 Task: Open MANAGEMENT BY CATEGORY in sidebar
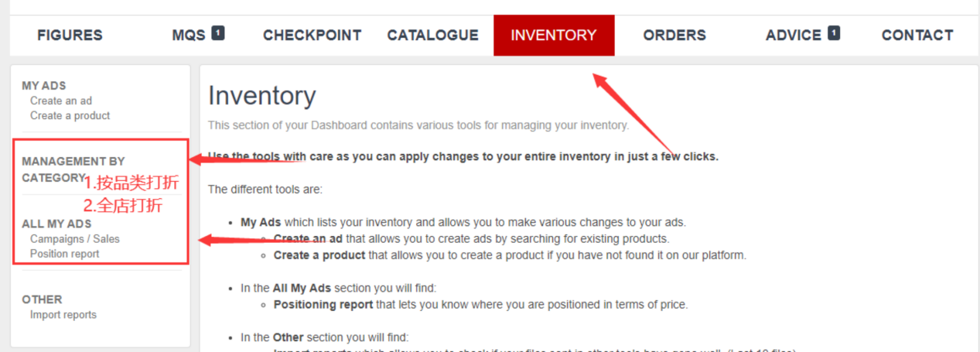click(73, 162)
